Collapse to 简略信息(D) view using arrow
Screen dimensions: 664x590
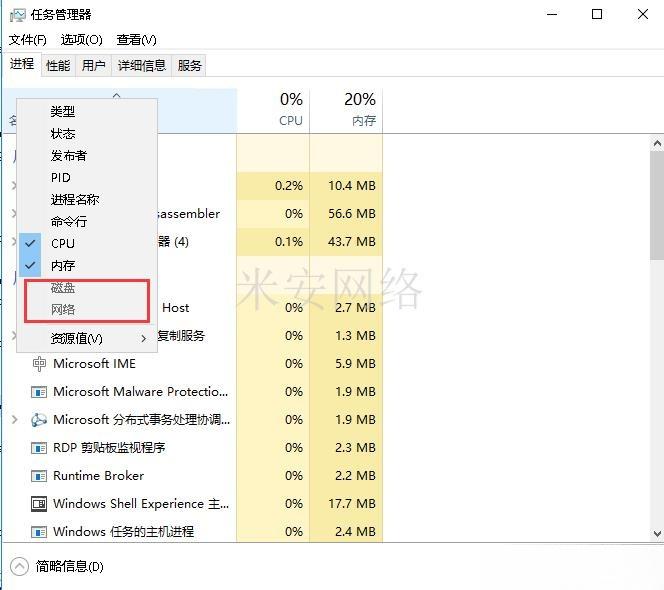[19, 566]
